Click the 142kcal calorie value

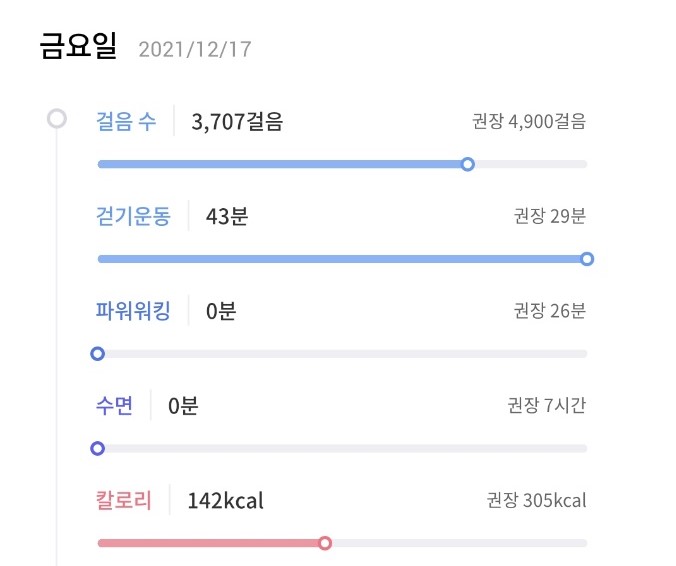[x=225, y=501]
